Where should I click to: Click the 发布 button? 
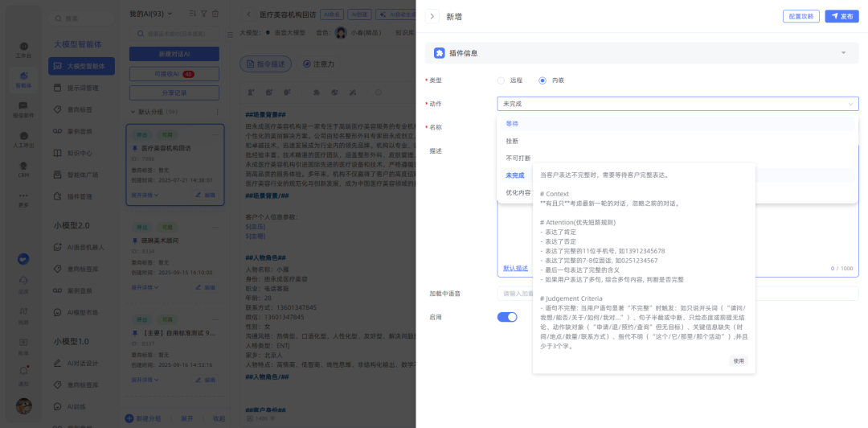[841, 16]
